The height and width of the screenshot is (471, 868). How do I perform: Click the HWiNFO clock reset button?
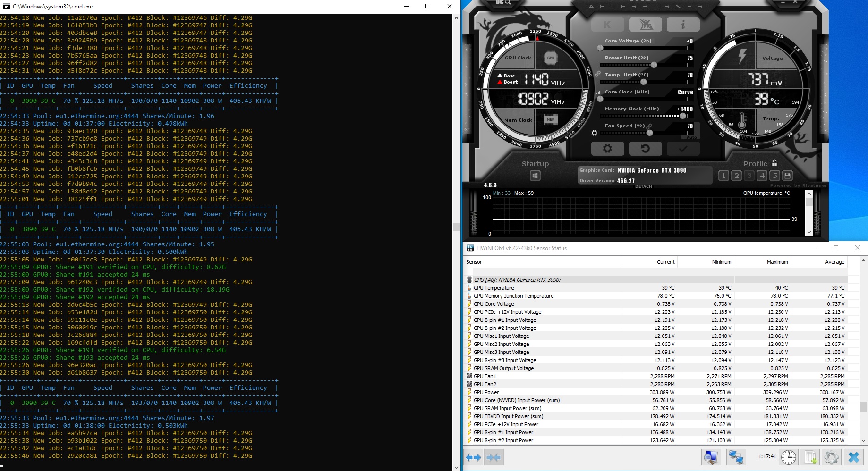789,457
